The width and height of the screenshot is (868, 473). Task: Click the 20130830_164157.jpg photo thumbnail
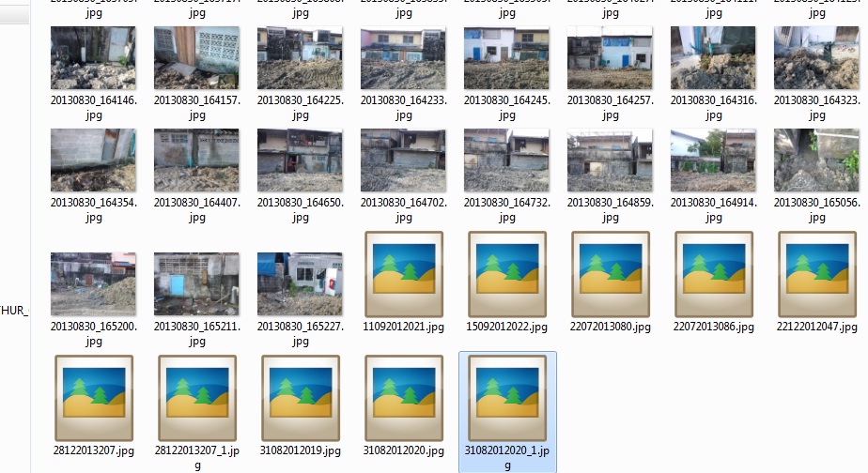tap(196, 57)
